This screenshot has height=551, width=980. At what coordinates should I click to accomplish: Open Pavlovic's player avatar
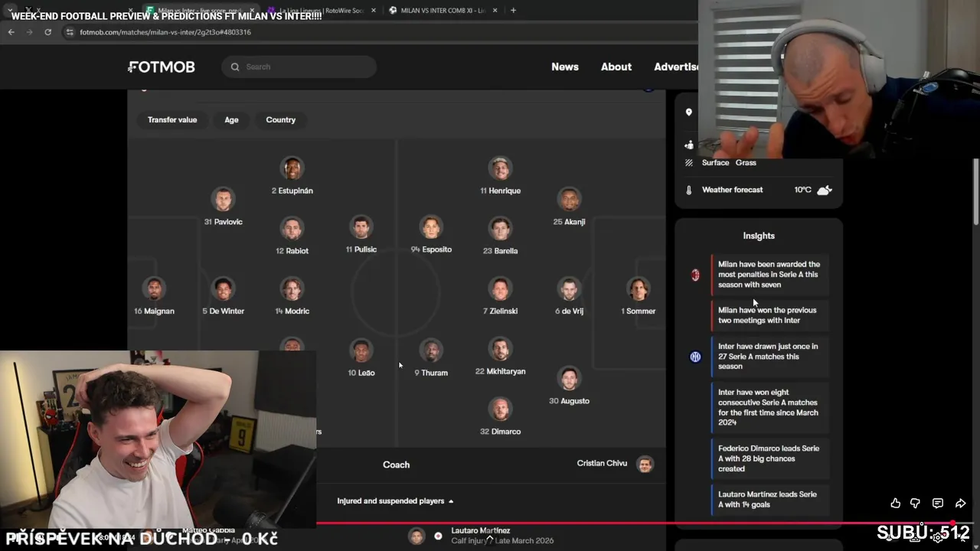pyautogui.click(x=223, y=200)
